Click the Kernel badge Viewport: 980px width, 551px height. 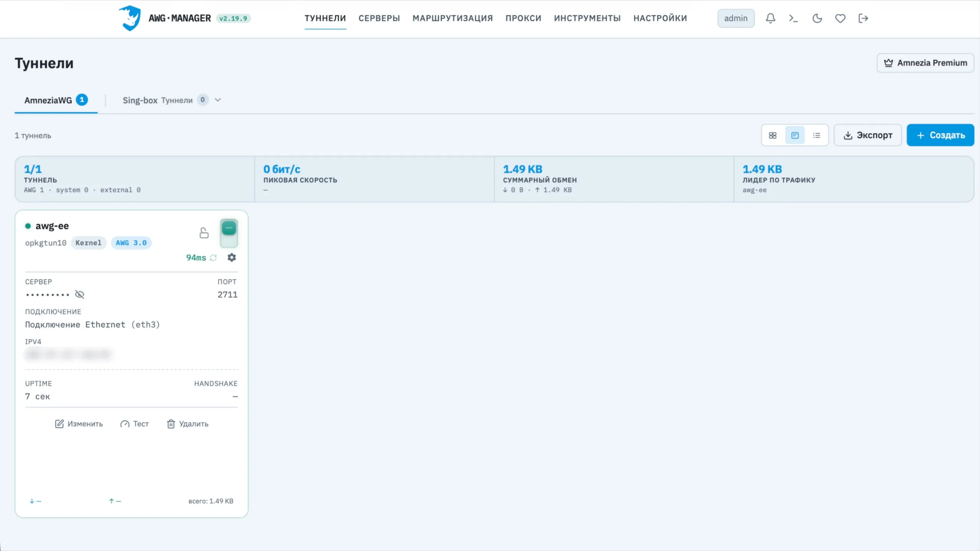[x=88, y=243]
